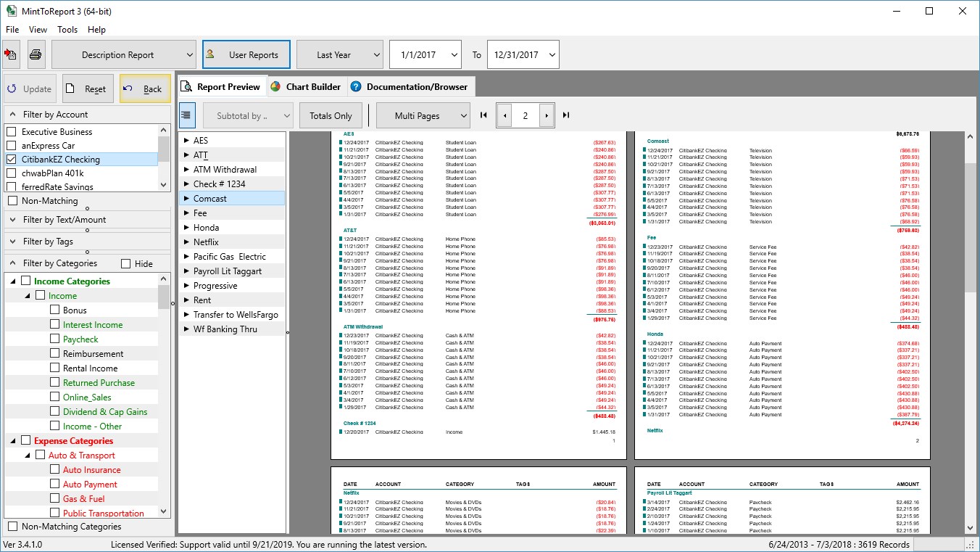The image size is (980, 552).
Task: Click the User Reports button
Action: [x=246, y=54]
